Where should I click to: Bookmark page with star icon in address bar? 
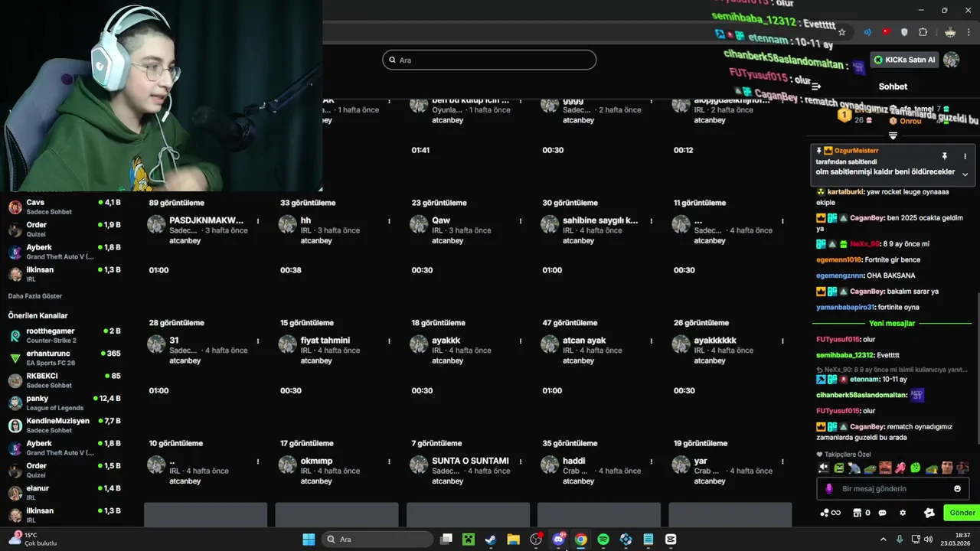click(x=842, y=32)
